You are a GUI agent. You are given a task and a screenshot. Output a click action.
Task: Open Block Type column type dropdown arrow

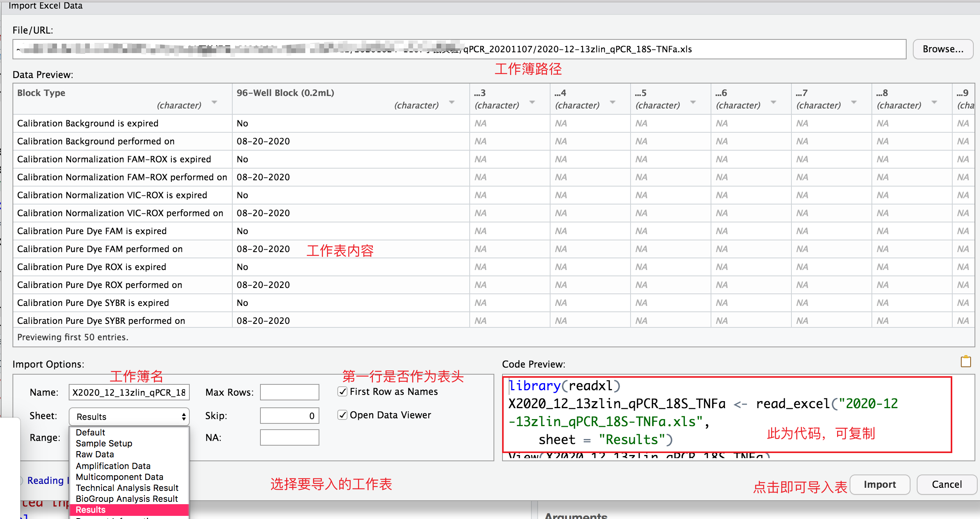[214, 103]
